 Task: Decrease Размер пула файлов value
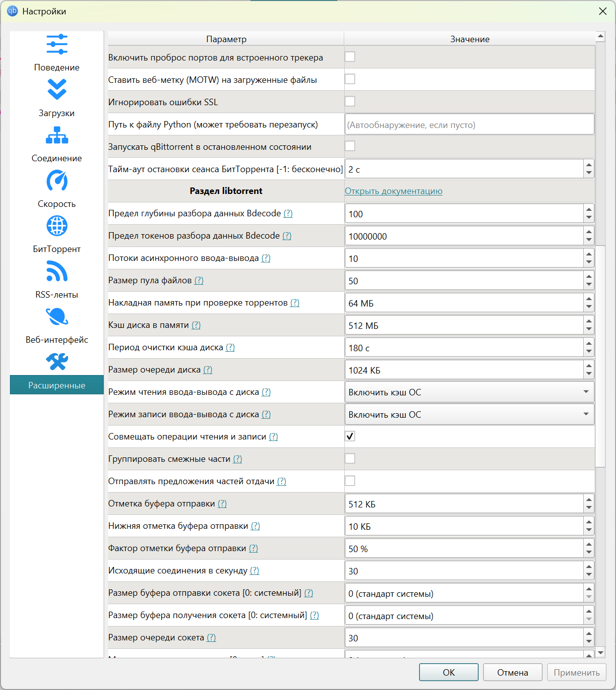(589, 285)
